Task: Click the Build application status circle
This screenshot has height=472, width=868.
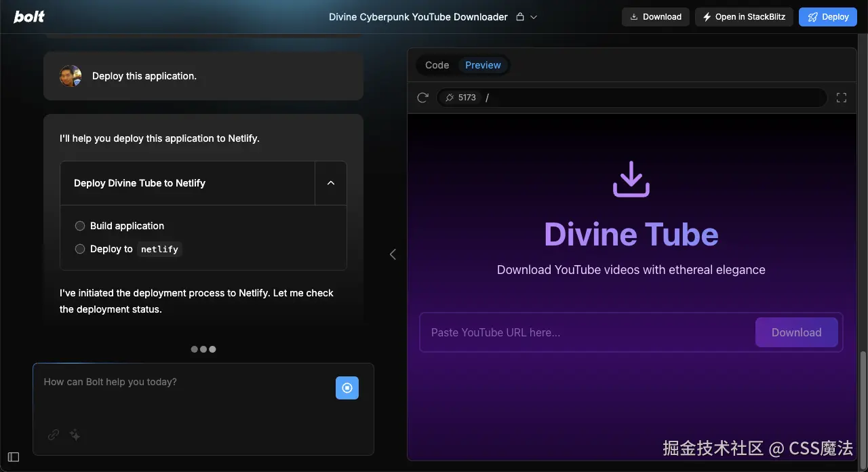Action: point(80,226)
